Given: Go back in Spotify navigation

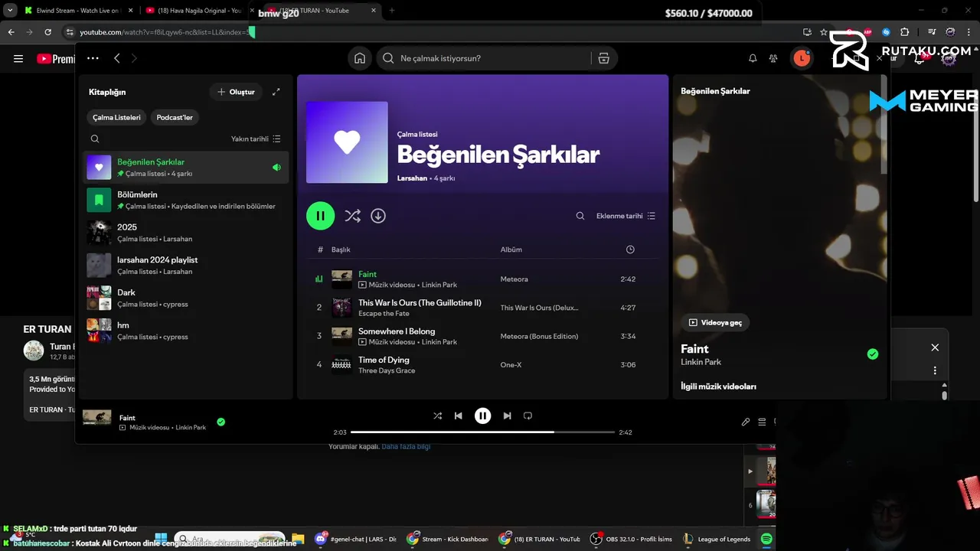Looking at the screenshot, I should pyautogui.click(x=117, y=58).
